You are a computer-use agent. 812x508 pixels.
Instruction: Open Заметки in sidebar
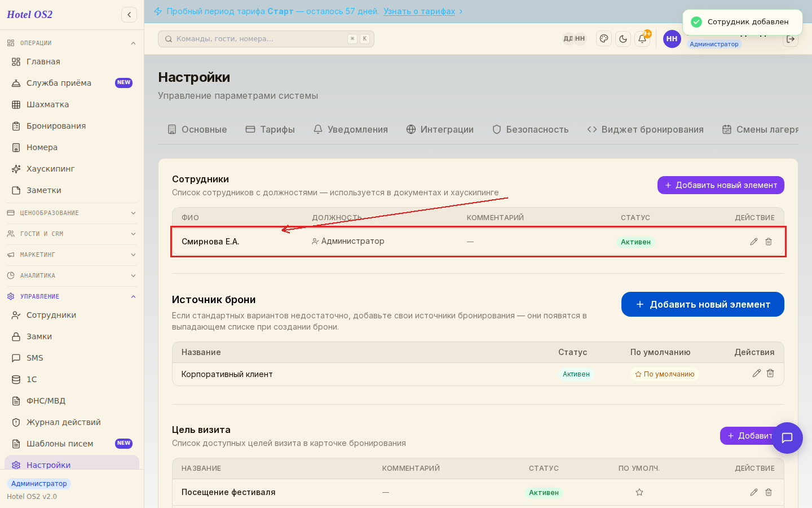coord(72,190)
